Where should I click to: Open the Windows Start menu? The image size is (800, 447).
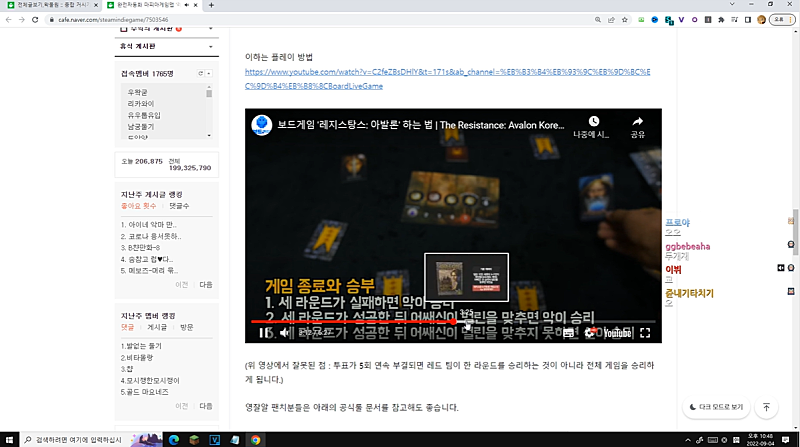(9, 439)
